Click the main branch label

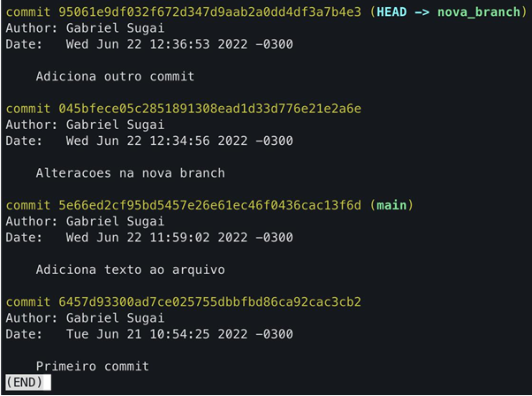click(x=391, y=205)
